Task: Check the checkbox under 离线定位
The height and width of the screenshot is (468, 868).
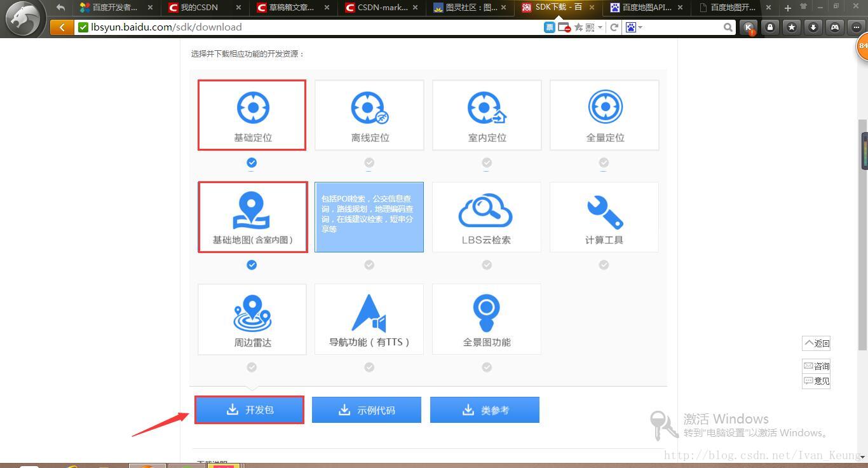Action: (x=369, y=163)
